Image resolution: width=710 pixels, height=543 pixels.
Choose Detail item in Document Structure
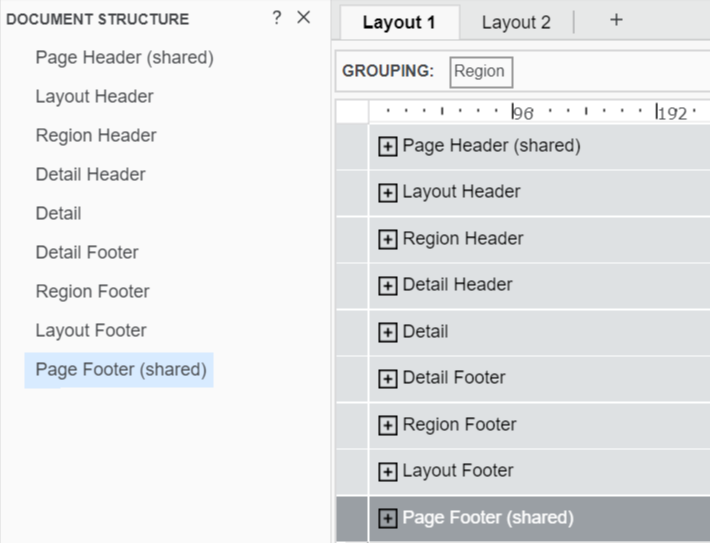[58, 214]
